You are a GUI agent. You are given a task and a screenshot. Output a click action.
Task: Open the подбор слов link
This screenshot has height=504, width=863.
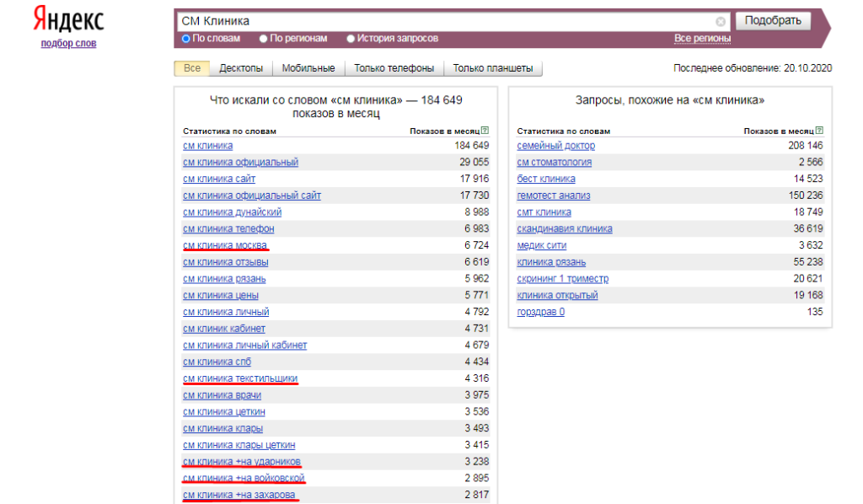(x=69, y=44)
